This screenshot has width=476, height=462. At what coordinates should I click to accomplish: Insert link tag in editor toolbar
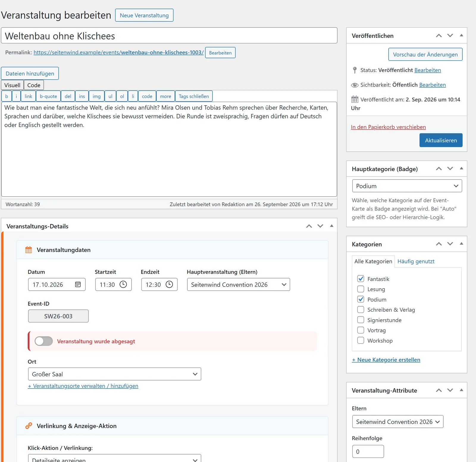coord(28,96)
